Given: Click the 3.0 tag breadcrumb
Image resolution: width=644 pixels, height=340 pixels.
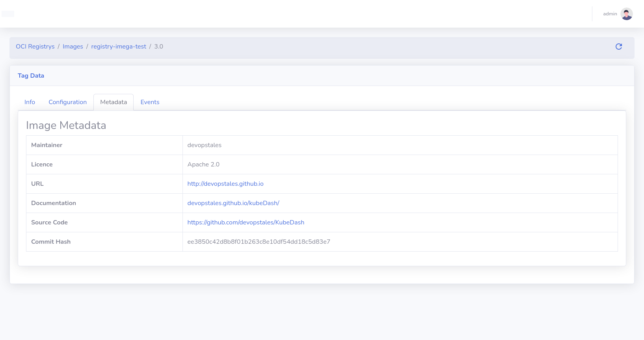Looking at the screenshot, I should point(158,47).
